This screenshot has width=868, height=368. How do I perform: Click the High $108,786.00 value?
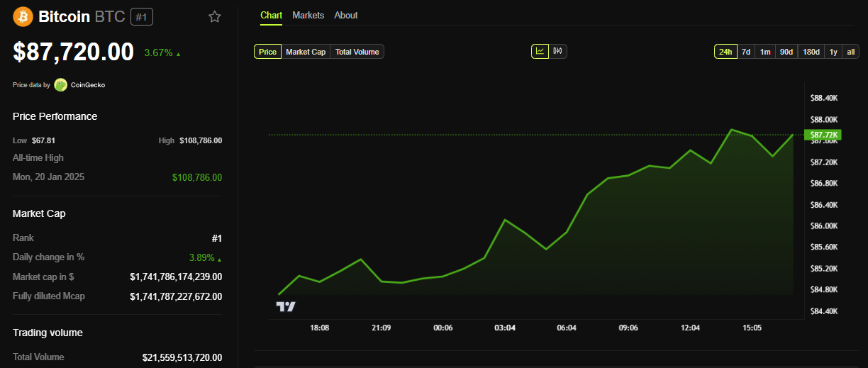coord(200,140)
